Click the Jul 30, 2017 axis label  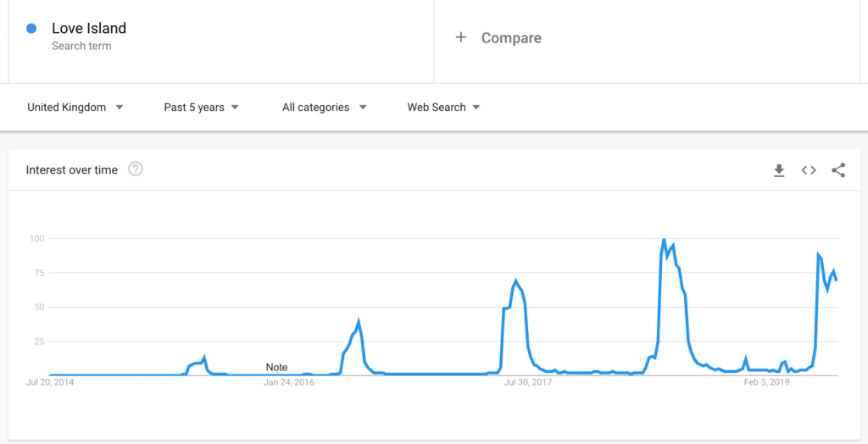click(x=528, y=382)
